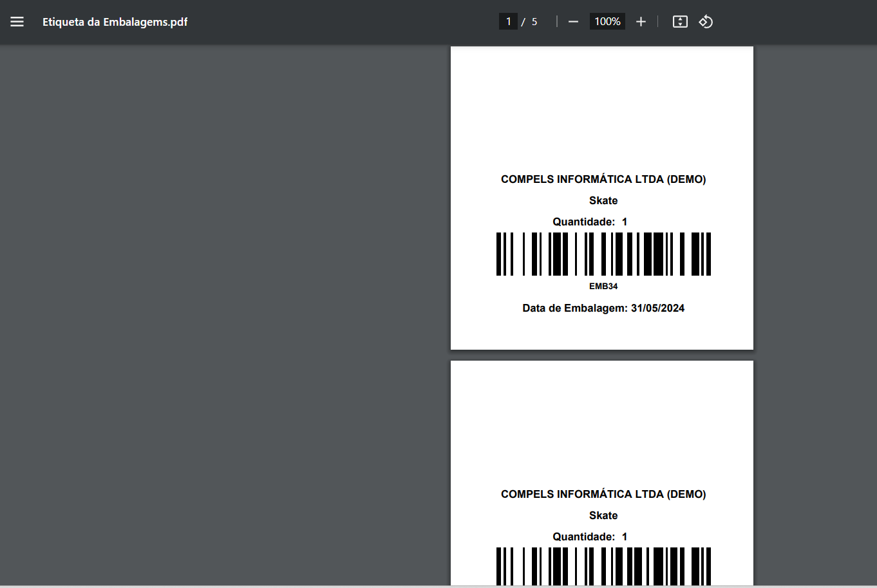Click COMPELS INFORMÁTICA LTDA (DEMO) on first page

click(603, 180)
